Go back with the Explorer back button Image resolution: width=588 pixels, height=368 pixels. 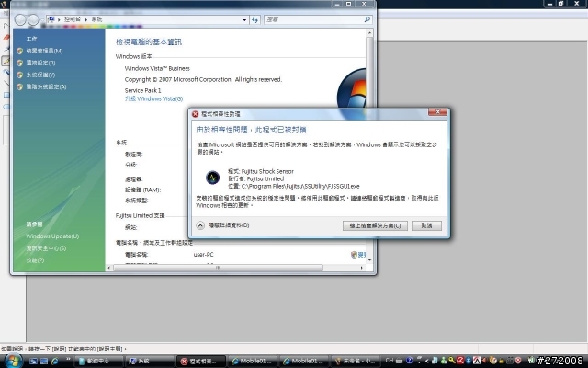coord(20,19)
